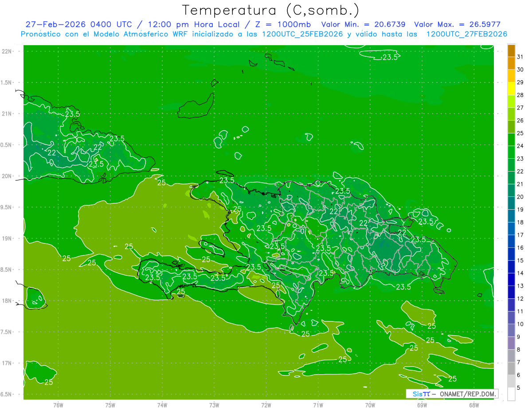Select the legend swatch between 26 and 27
Image resolution: width=532 pixels, height=411 pixels.
point(512,114)
